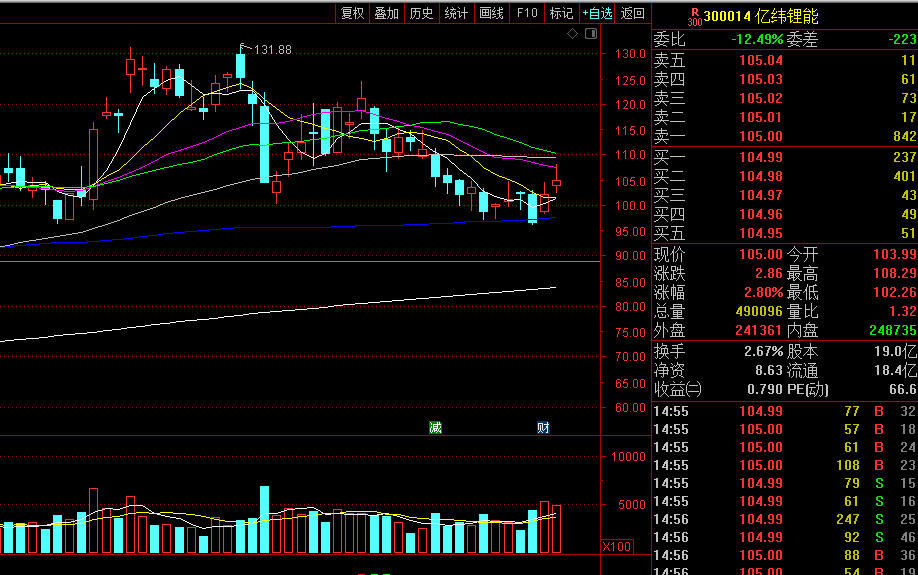Viewport: 918px width, 575px height.
Task: Click the diamond icon above the price axis
Action: [x=573, y=34]
